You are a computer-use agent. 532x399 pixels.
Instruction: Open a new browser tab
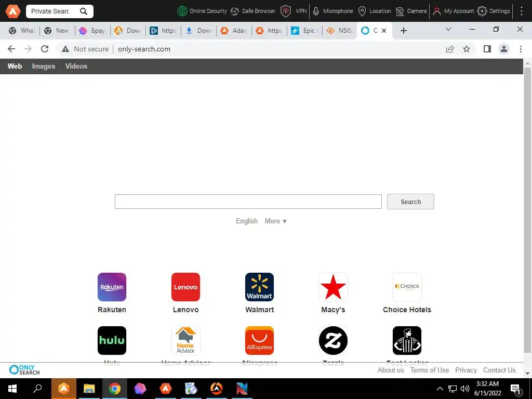coord(403,31)
